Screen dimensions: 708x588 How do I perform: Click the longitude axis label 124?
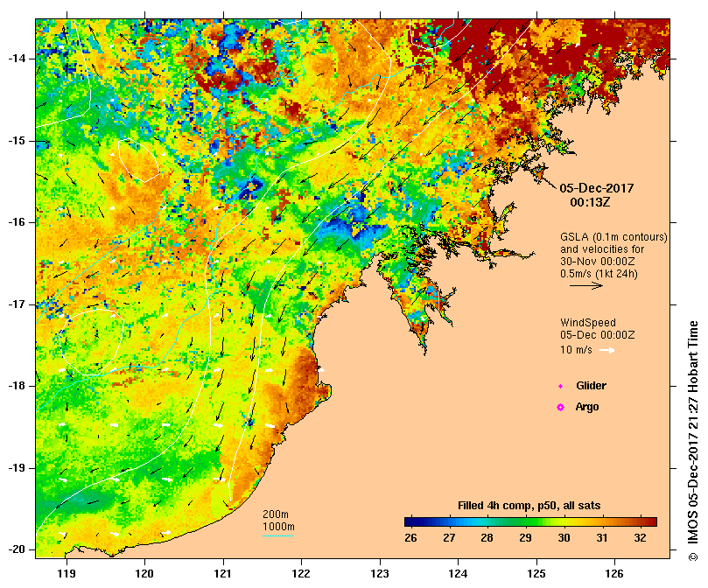[x=459, y=573]
